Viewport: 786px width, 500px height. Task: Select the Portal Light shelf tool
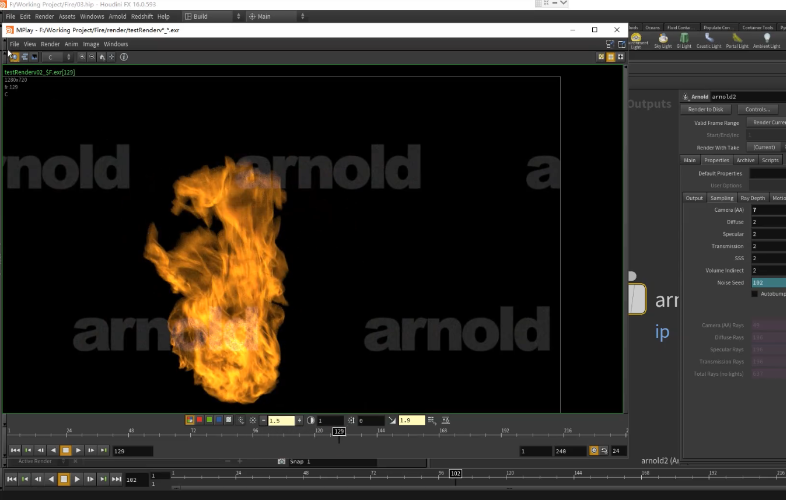click(x=737, y=41)
